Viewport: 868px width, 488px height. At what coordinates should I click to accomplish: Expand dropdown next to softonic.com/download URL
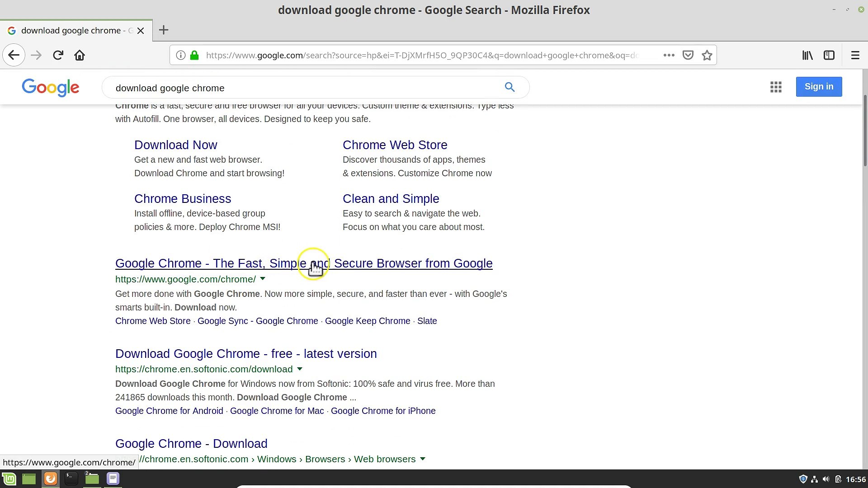pyautogui.click(x=299, y=369)
